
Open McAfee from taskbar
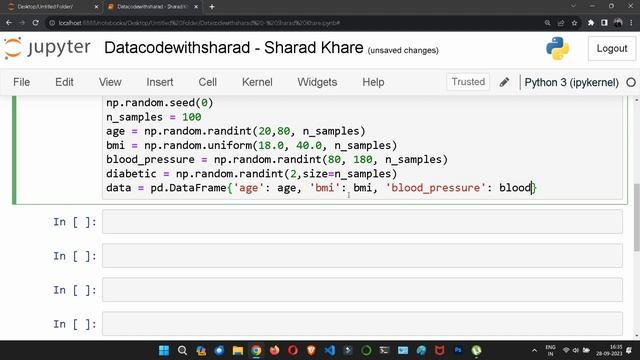[x=440, y=350]
